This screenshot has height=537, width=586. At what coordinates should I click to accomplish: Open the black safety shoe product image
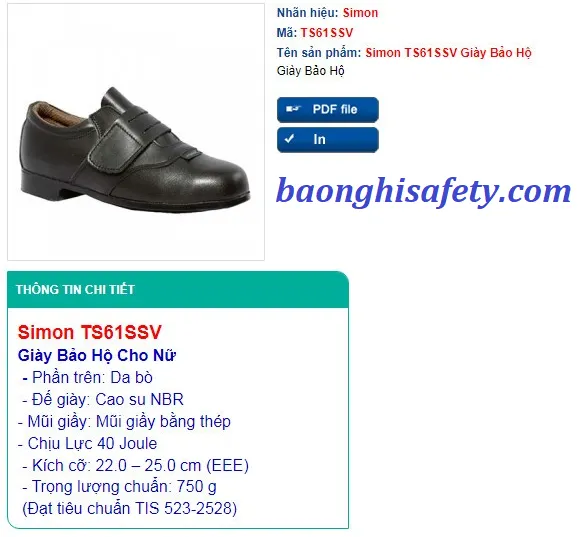point(136,132)
